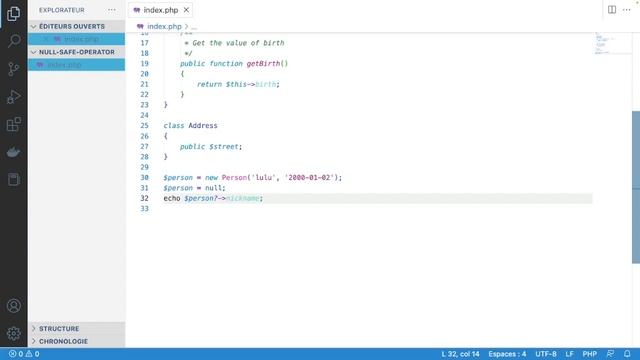Open editor more actions menu
The height and width of the screenshot is (360, 640).
coord(627,10)
